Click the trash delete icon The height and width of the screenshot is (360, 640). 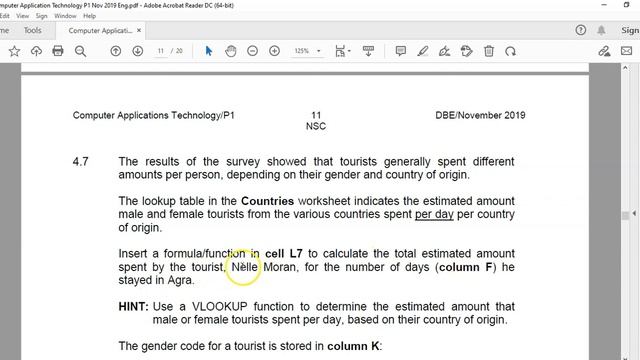[x=489, y=51]
